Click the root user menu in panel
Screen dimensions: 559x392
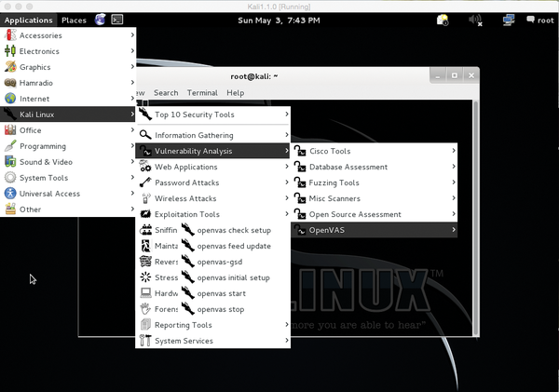pos(540,20)
